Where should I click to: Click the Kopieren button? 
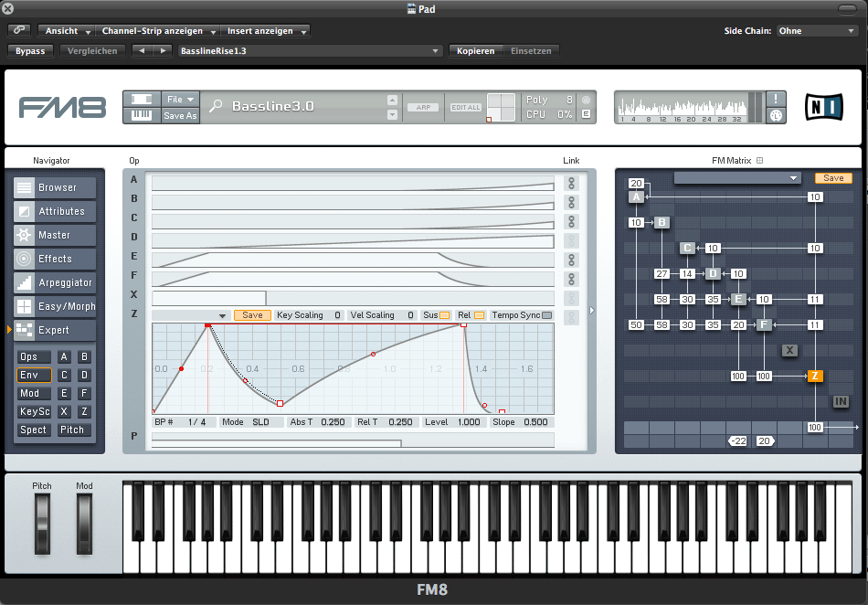pos(476,51)
